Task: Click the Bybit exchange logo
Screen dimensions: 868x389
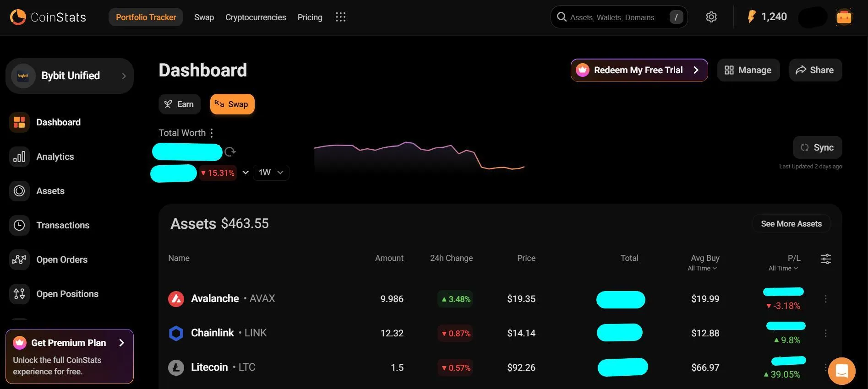Action: [23, 76]
